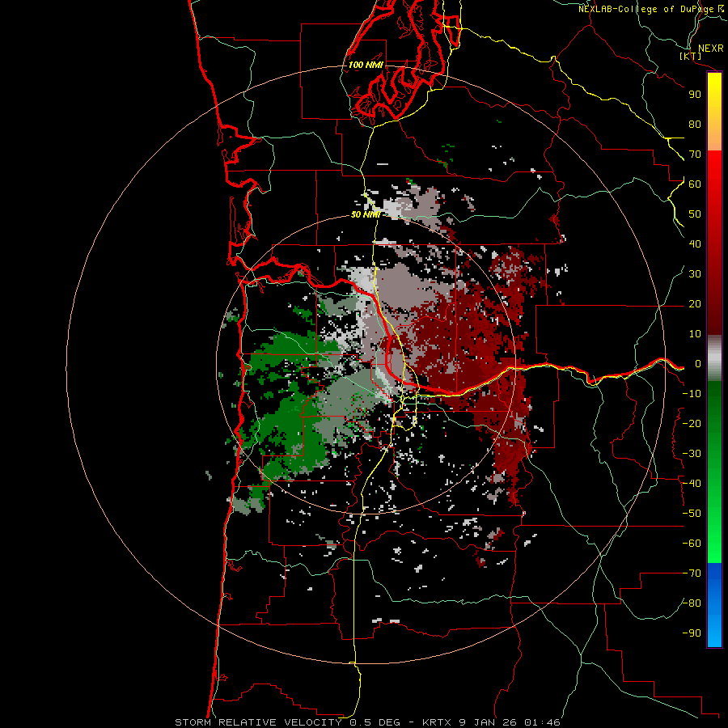The image size is (728, 728).
Task: Click the -80 scale label
Action: (x=692, y=603)
